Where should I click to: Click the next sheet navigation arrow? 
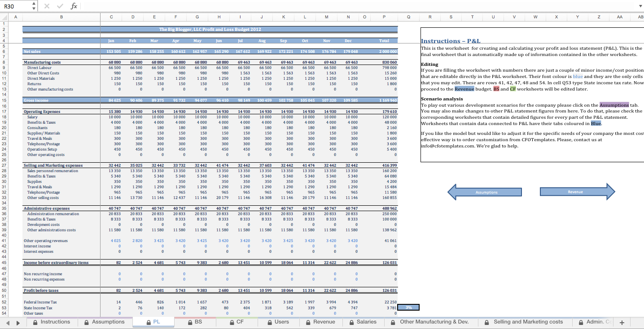pos(18,322)
